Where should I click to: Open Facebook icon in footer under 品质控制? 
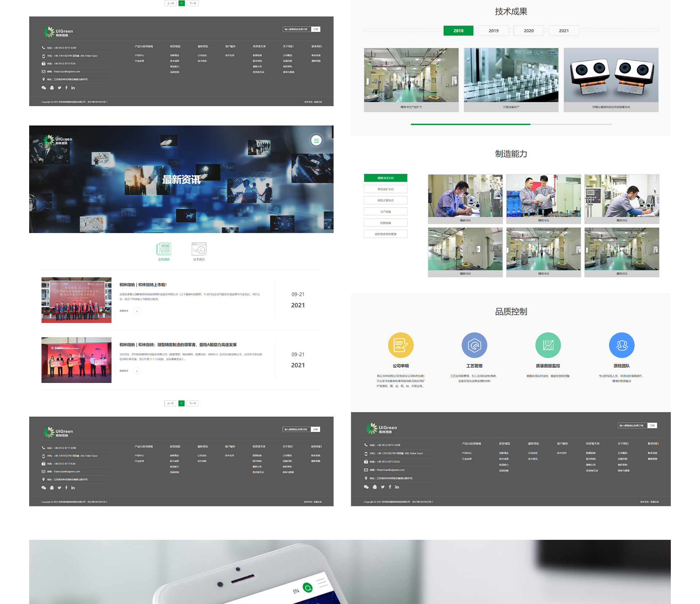(x=390, y=487)
